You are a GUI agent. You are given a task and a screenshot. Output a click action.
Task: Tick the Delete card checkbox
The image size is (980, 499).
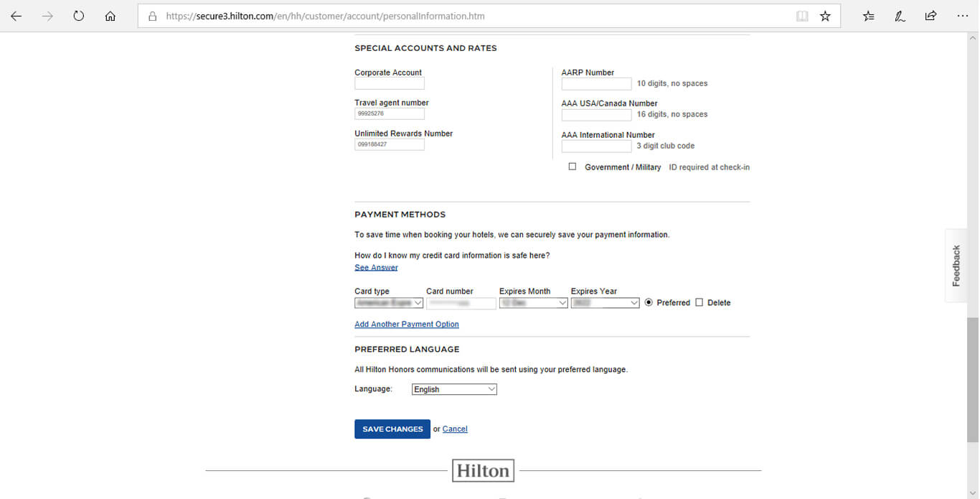(x=699, y=302)
